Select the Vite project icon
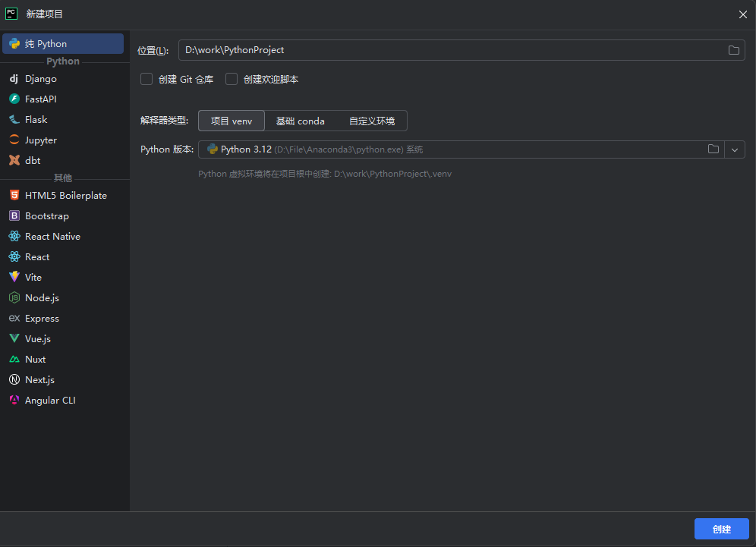This screenshot has height=547, width=756. click(14, 277)
